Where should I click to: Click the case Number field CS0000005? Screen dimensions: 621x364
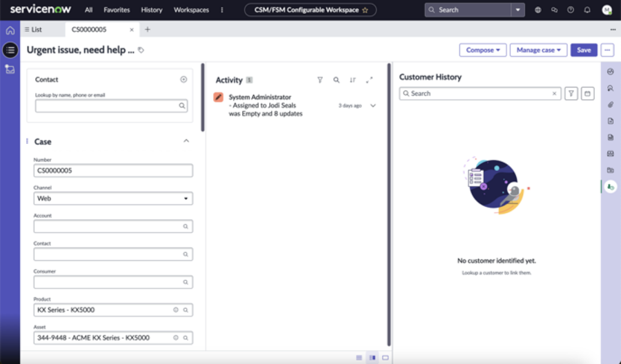[113, 170]
